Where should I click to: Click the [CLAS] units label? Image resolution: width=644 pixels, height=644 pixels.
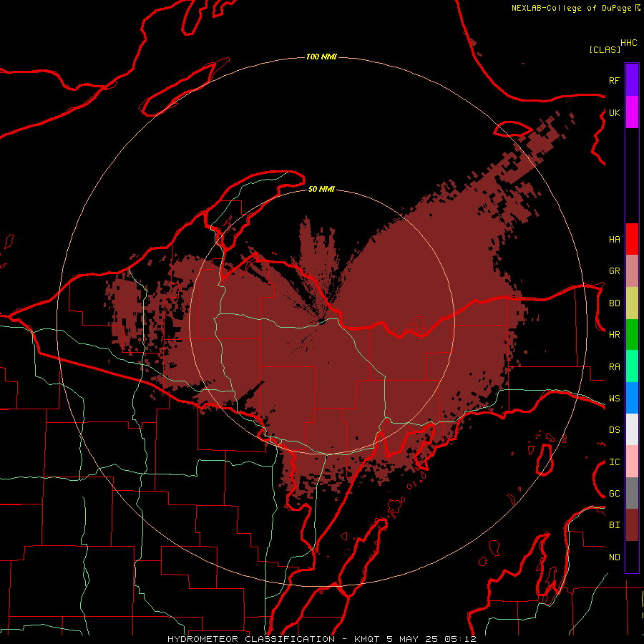coord(605,49)
